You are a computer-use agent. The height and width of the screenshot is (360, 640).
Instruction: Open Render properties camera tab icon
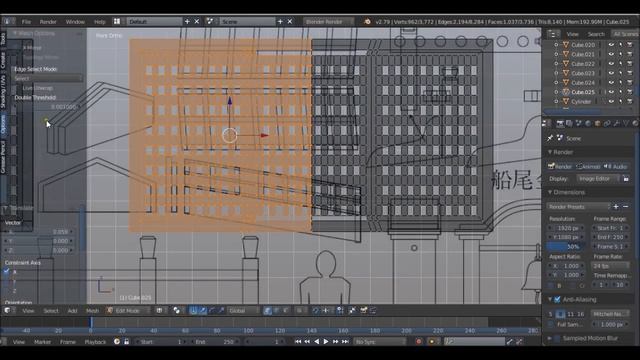560,123
